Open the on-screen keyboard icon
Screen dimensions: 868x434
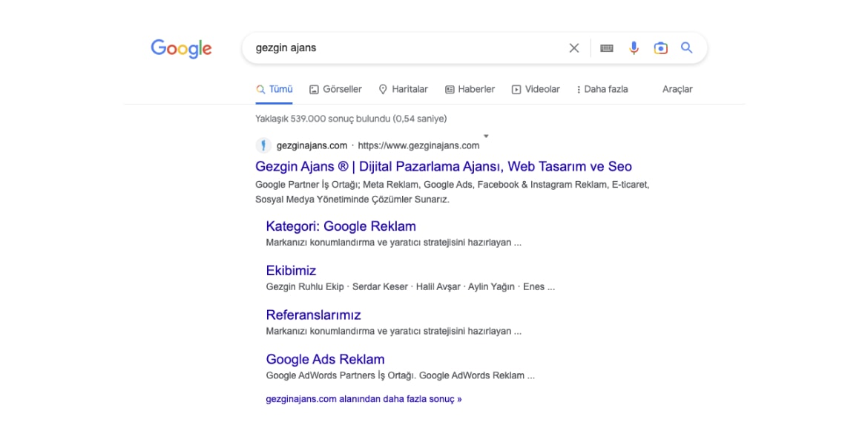click(607, 48)
